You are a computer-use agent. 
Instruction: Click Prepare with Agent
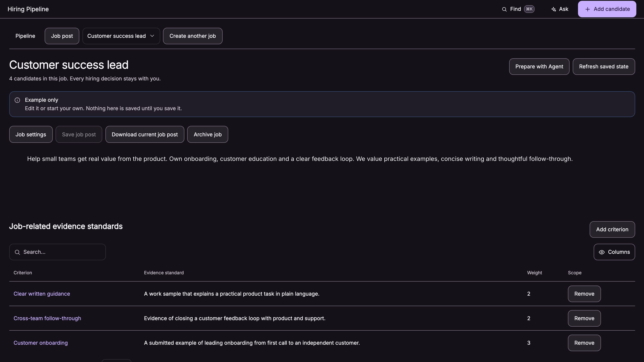click(539, 66)
